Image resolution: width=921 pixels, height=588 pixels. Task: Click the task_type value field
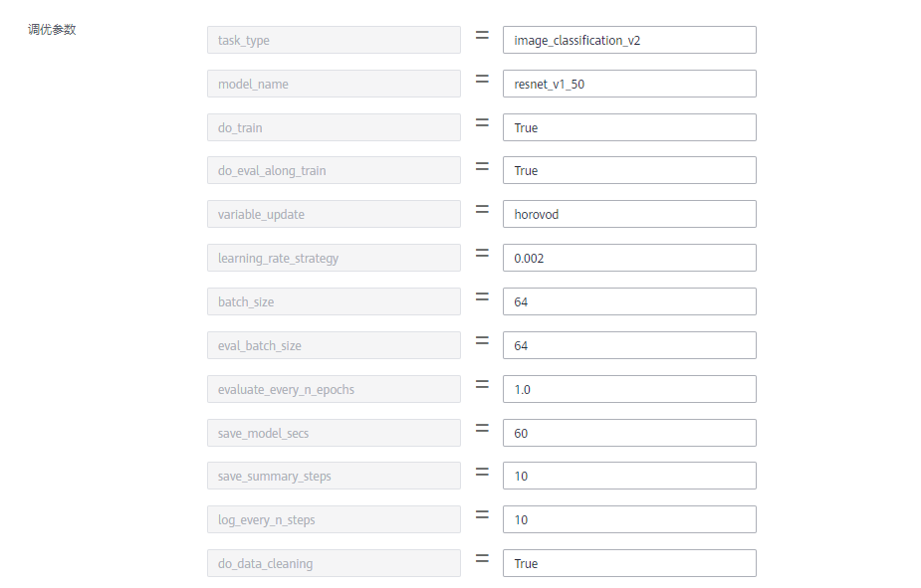628,40
